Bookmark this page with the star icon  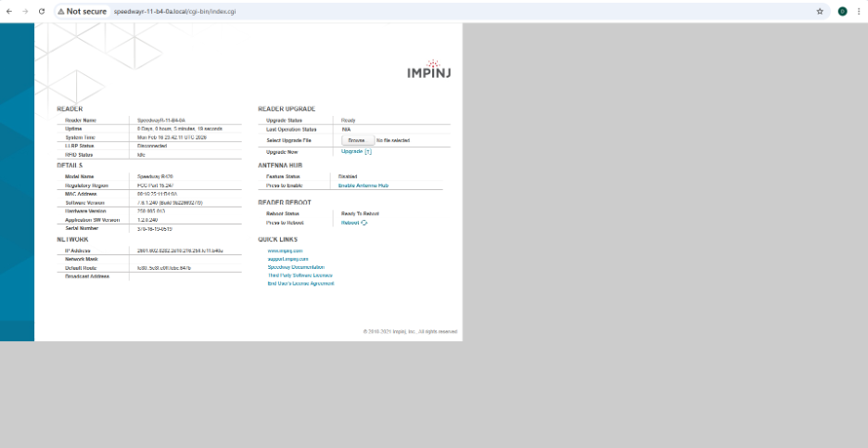click(820, 11)
